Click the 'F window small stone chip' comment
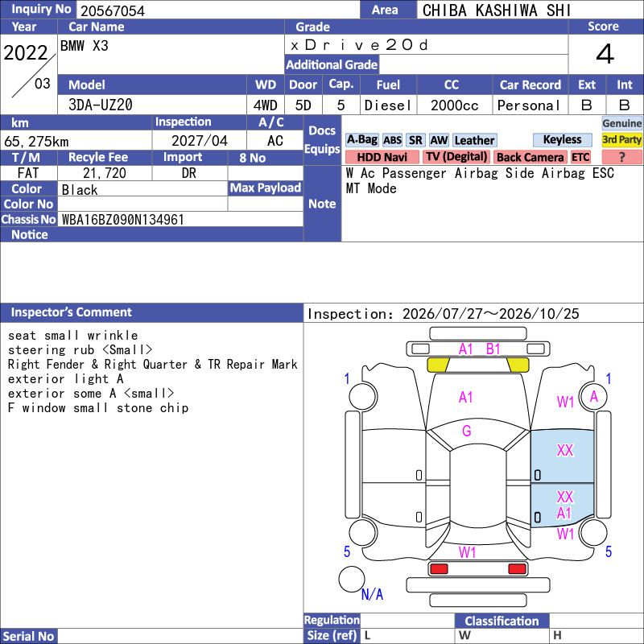The width and height of the screenshot is (644, 644). coord(98,408)
